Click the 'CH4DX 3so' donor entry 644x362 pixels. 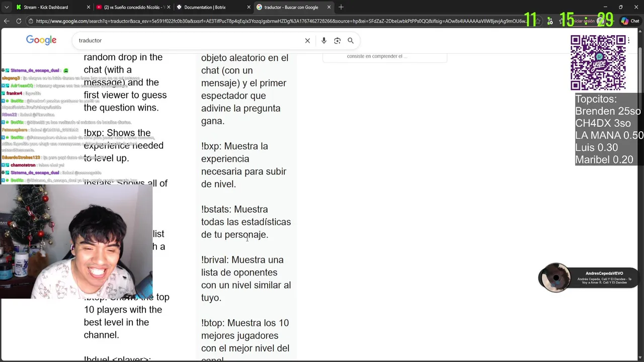click(603, 123)
